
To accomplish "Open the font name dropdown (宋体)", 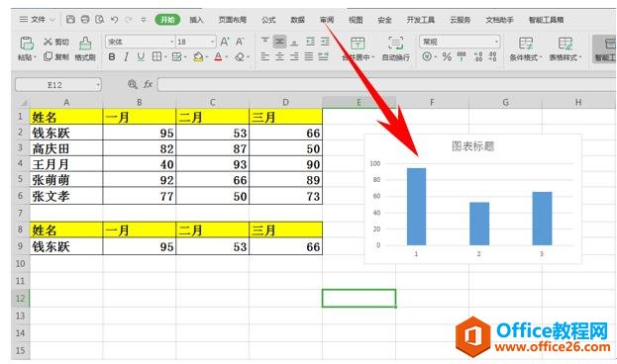I will point(172,42).
